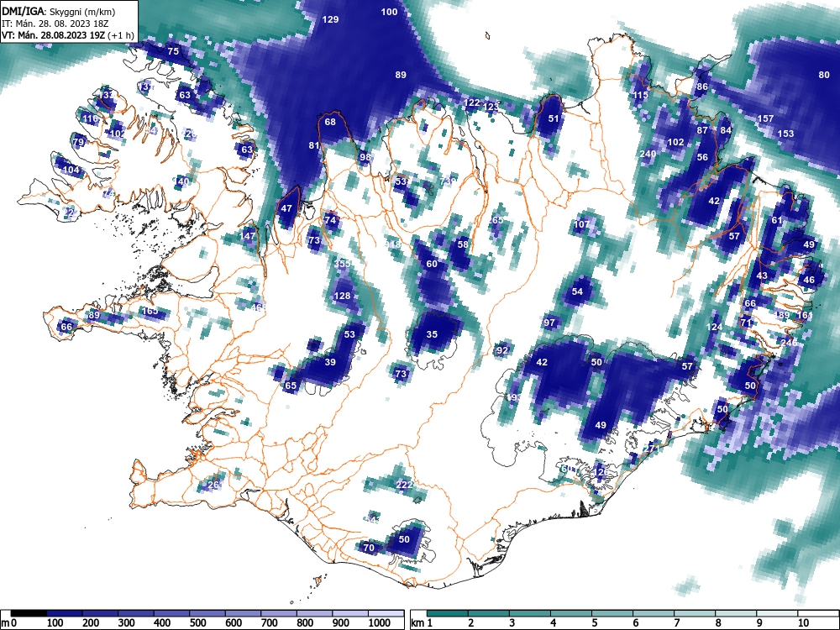Click the visibility value 81

point(314,145)
